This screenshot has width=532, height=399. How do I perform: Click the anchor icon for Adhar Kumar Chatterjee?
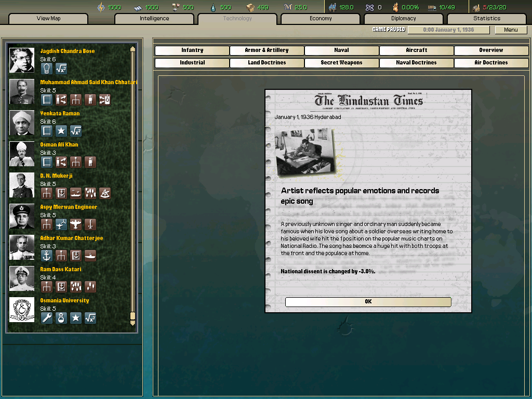[x=46, y=256]
